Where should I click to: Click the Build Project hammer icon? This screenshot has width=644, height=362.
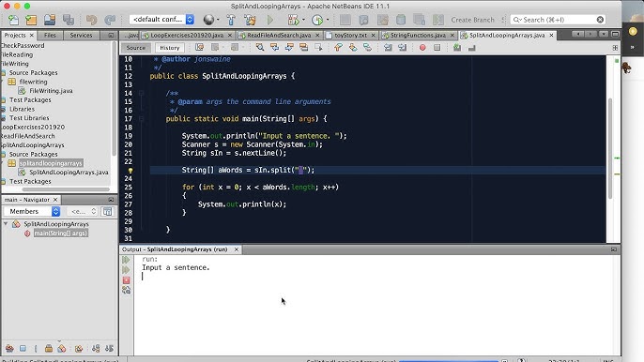point(231,20)
